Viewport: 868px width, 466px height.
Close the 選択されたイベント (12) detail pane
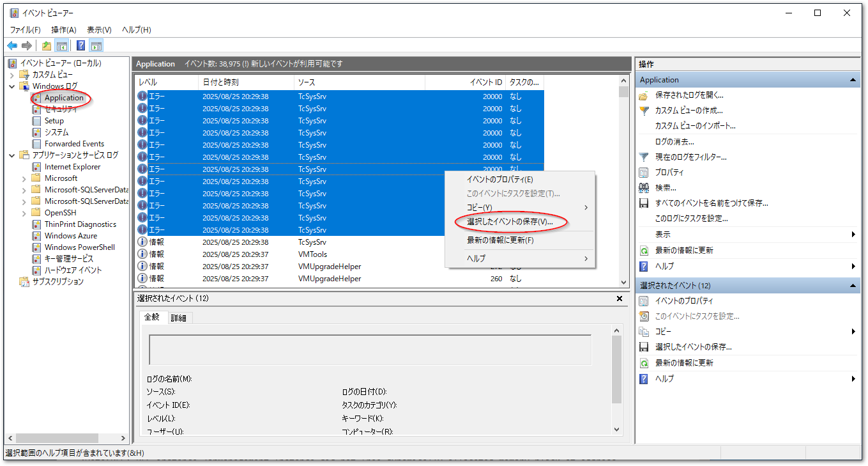620,299
